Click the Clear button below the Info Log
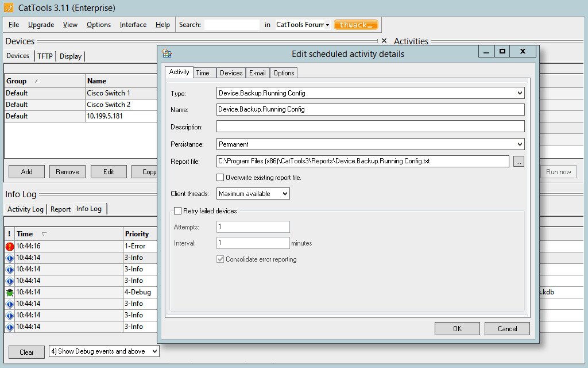 tap(26, 352)
